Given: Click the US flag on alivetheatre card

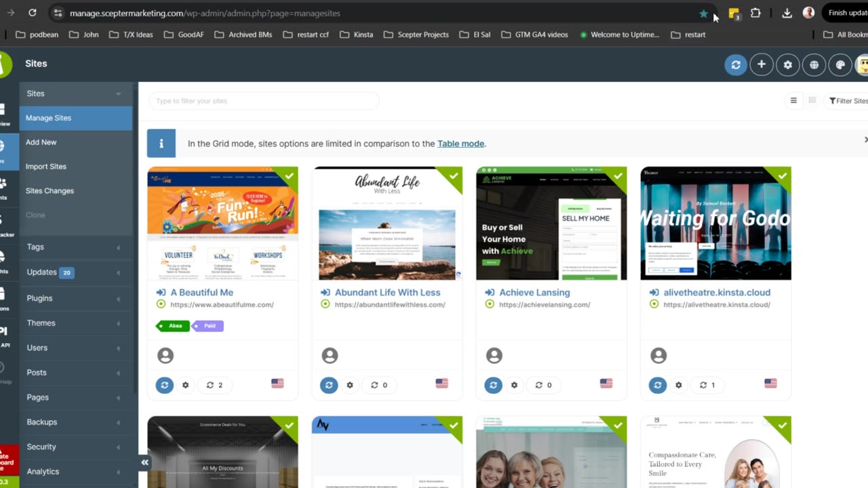Looking at the screenshot, I should (x=770, y=384).
